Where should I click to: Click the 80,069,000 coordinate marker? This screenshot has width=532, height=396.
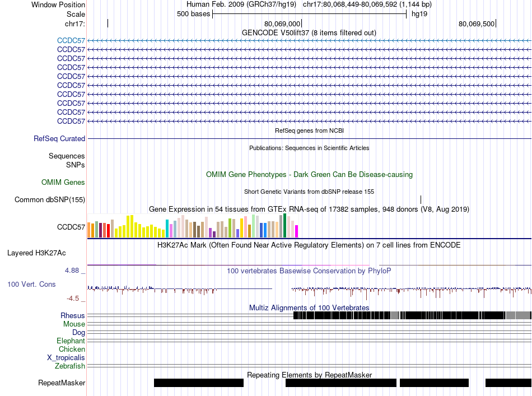(x=282, y=24)
